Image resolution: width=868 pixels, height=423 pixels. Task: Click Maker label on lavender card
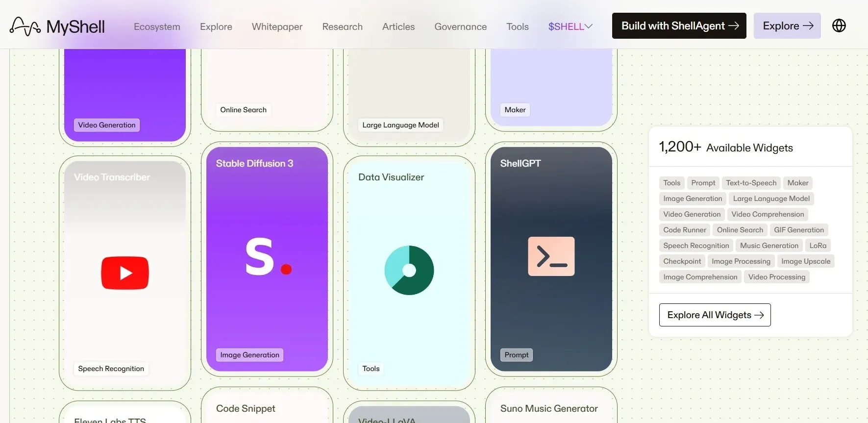point(515,110)
